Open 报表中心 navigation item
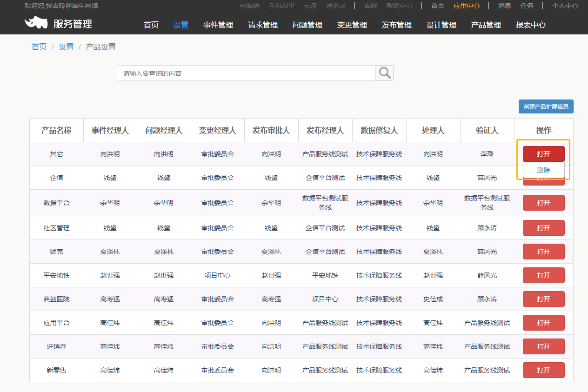This screenshot has width=588, height=392. tap(531, 25)
